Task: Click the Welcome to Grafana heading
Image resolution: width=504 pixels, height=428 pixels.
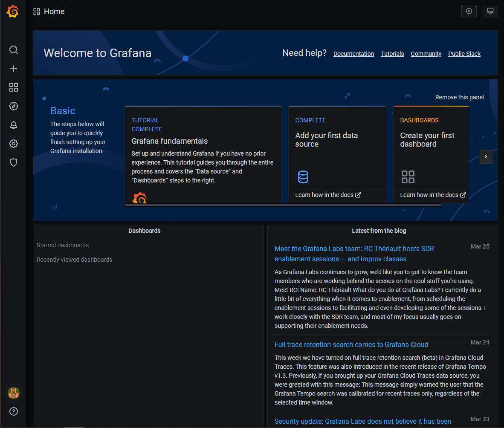Action: 97,53
